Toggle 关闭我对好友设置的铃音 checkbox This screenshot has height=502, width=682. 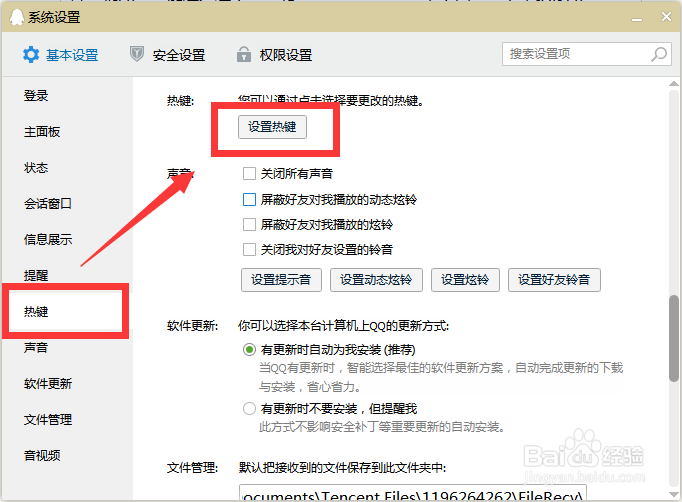pyautogui.click(x=249, y=250)
